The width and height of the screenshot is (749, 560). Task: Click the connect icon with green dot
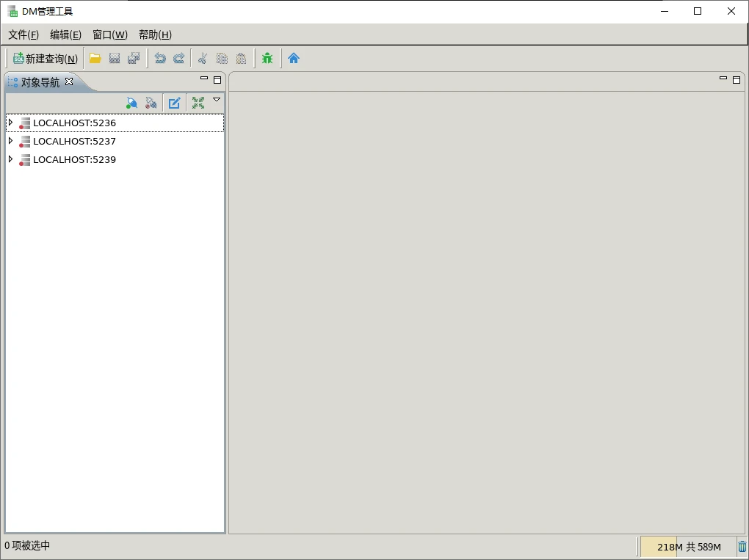[x=131, y=103]
